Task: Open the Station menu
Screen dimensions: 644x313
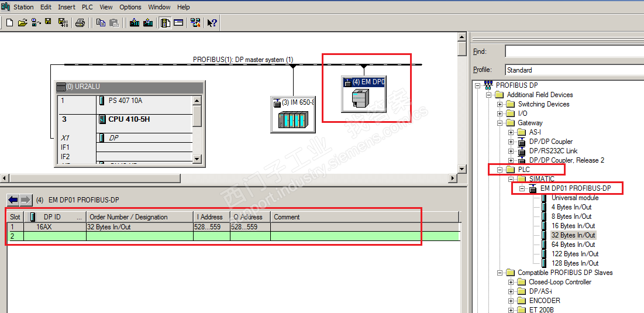Action: point(24,7)
